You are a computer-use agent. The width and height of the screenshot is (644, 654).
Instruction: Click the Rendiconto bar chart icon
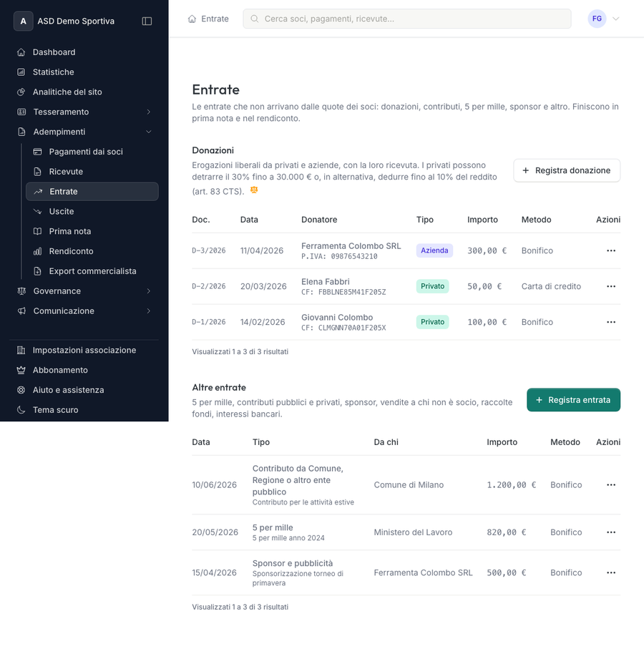click(37, 251)
